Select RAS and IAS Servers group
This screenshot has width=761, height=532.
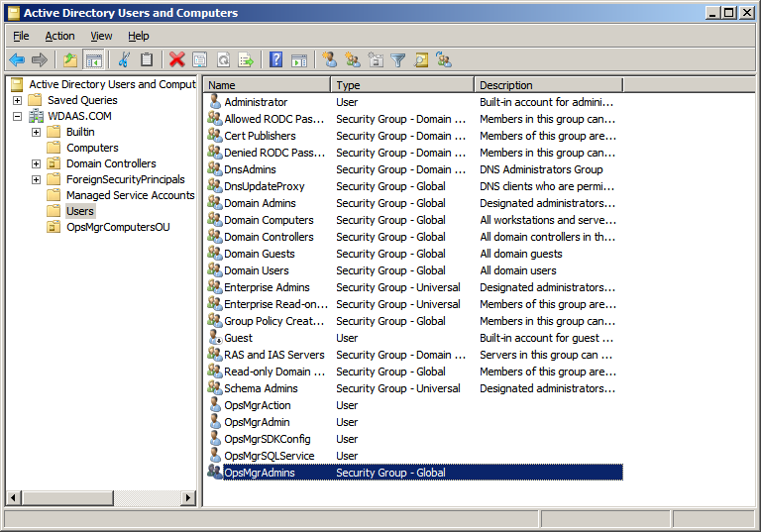(273, 355)
